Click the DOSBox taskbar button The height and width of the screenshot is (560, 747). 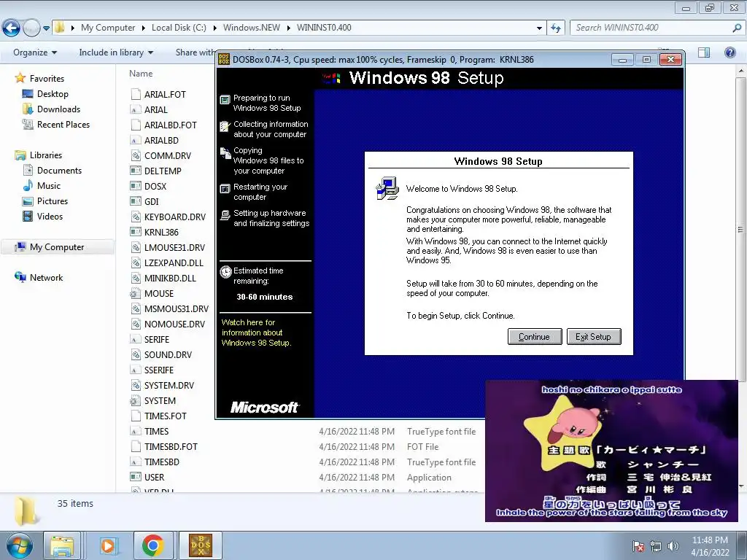tap(201, 545)
